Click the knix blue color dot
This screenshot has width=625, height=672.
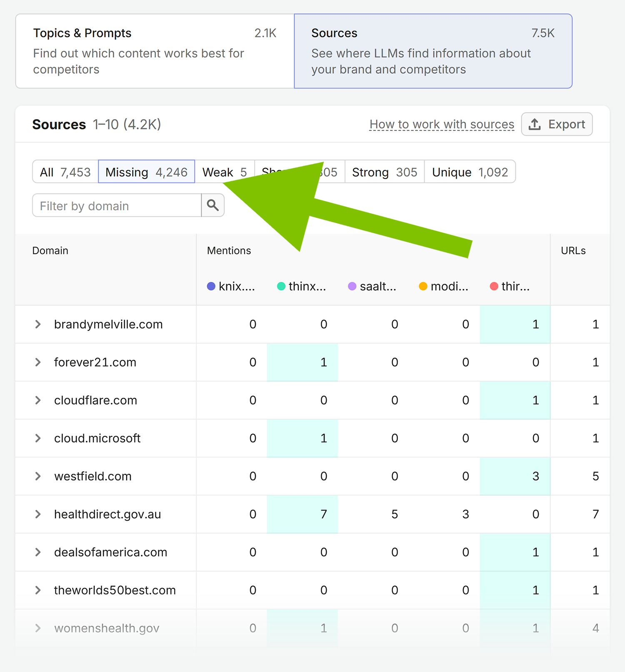pyautogui.click(x=211, y=286)
